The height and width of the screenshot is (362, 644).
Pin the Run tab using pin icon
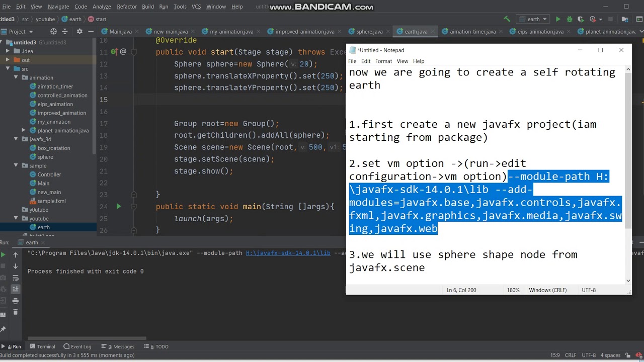pyautogui.click(x=3, y=329)
